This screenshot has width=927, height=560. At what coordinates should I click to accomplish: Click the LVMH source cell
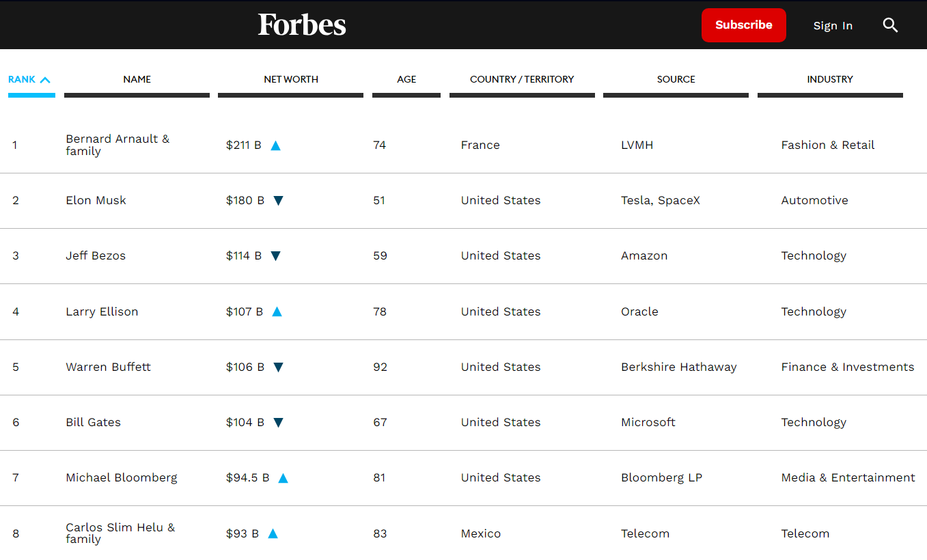click(x=637, y=145)
